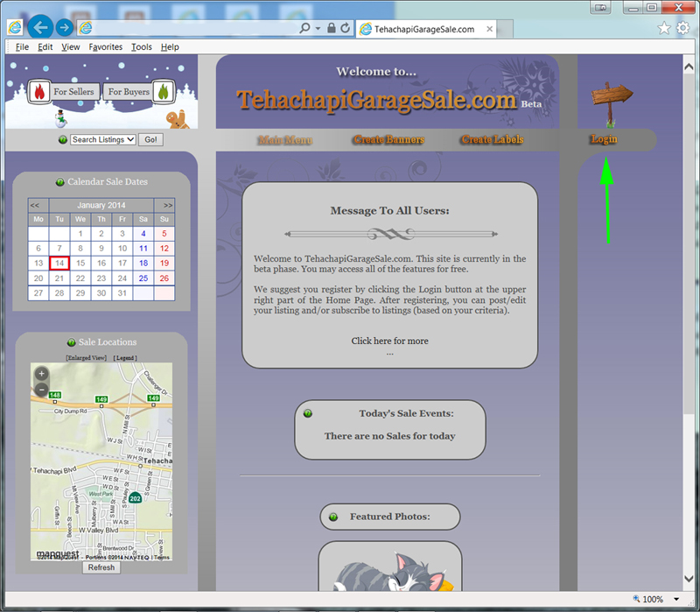Open the Create Banners page
700x612 pixels.
click(388, 140)
